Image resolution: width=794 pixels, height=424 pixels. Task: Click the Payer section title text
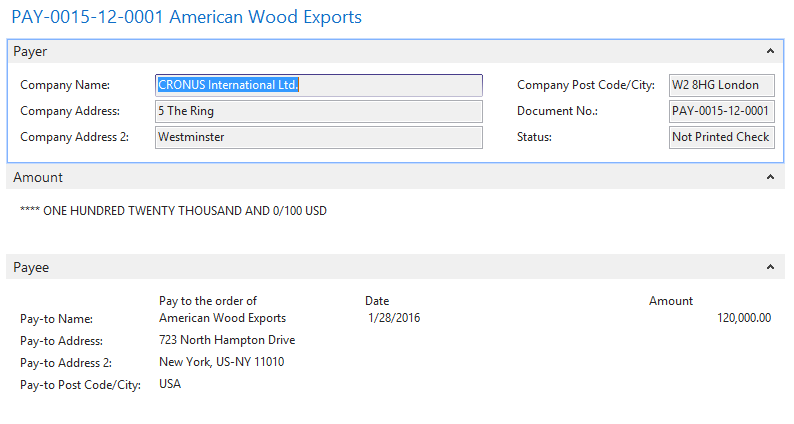pos(30,51)
